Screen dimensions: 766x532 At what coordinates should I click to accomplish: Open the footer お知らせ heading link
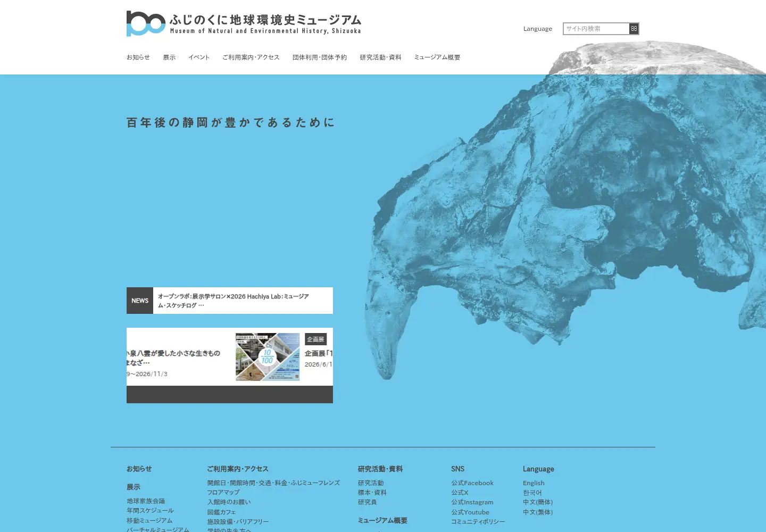(139, 469)
